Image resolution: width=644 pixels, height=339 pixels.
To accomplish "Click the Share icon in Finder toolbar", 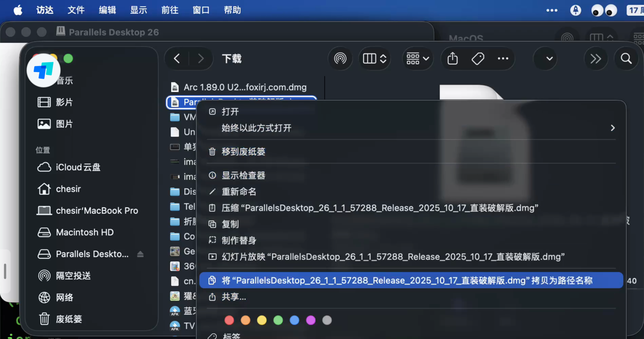I will pyautogui.click(x=453, y=59).
